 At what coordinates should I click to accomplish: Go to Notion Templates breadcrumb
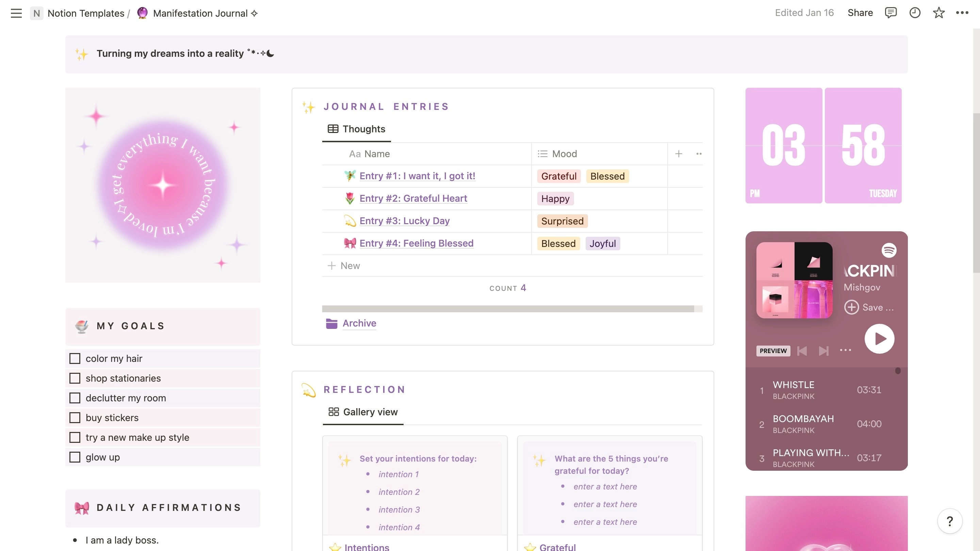[86, 13]
